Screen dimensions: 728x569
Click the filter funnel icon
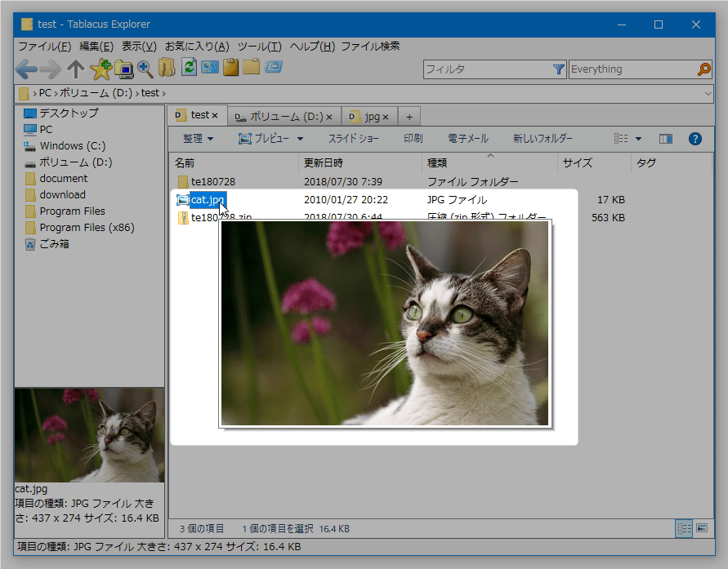559,69
